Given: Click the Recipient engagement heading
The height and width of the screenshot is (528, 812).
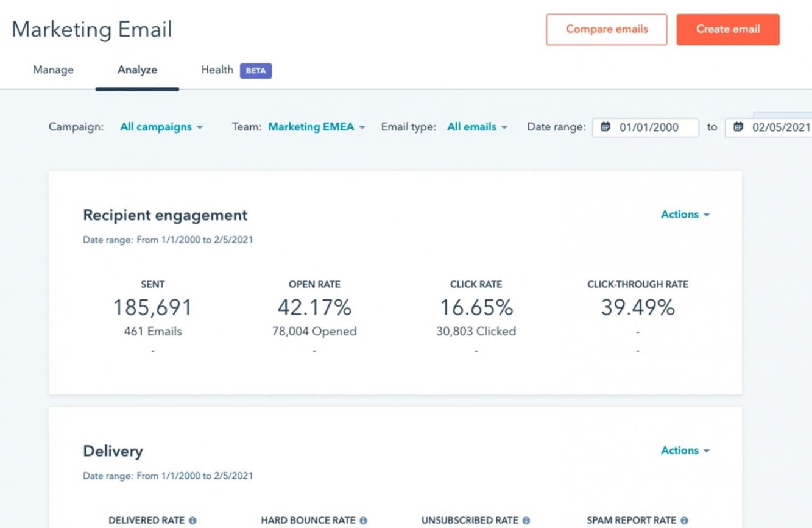Looking at the screenshot, I should 165,215.
